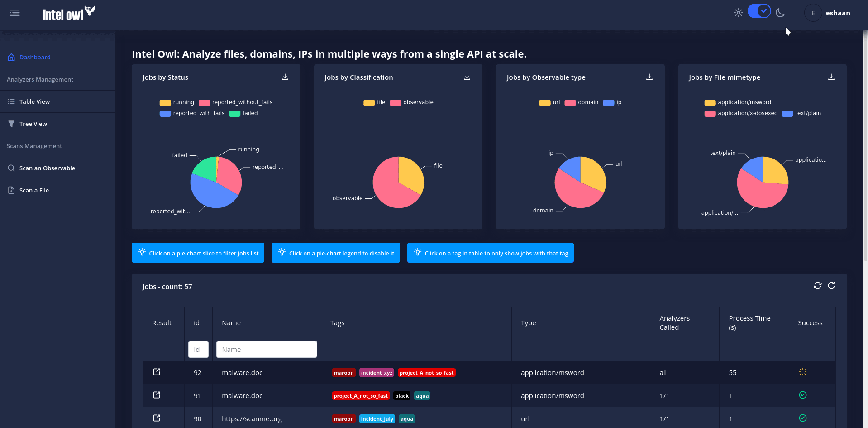Open the eshaan user avatar
The height and width of the screenshot is (428, 868).
coord(813,13)
